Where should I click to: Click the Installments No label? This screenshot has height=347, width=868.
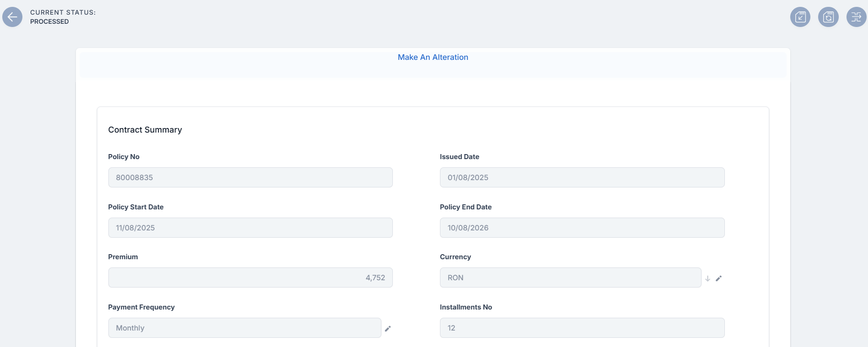[466, 307]
